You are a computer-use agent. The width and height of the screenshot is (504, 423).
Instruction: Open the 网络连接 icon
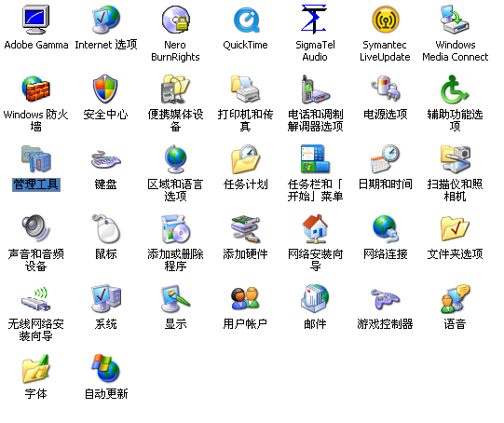click(385, 228)
